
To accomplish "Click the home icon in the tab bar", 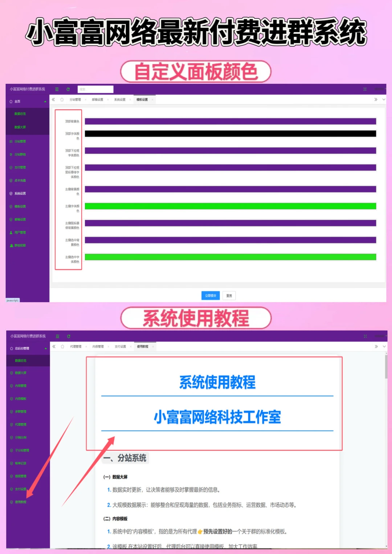I will click(62, 99).
